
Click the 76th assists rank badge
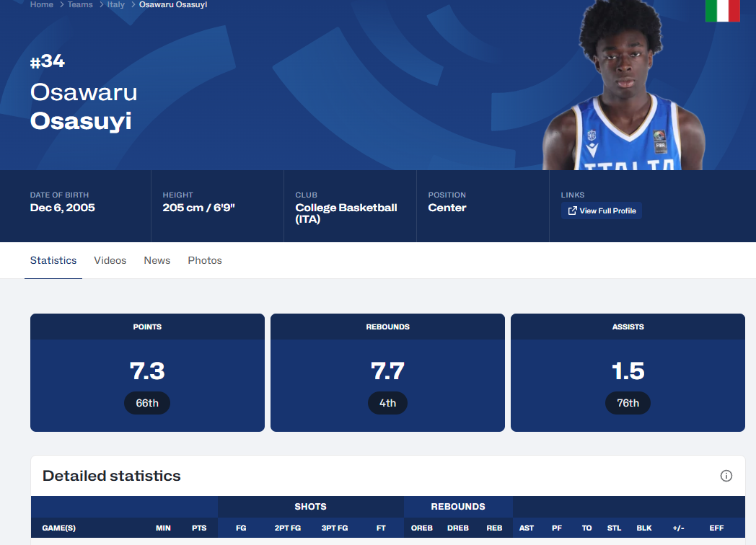[x=628, y=403]
